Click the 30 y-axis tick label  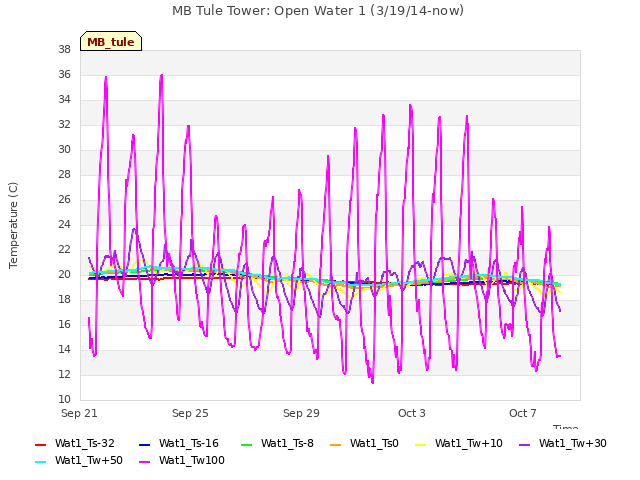coord(64,150)
